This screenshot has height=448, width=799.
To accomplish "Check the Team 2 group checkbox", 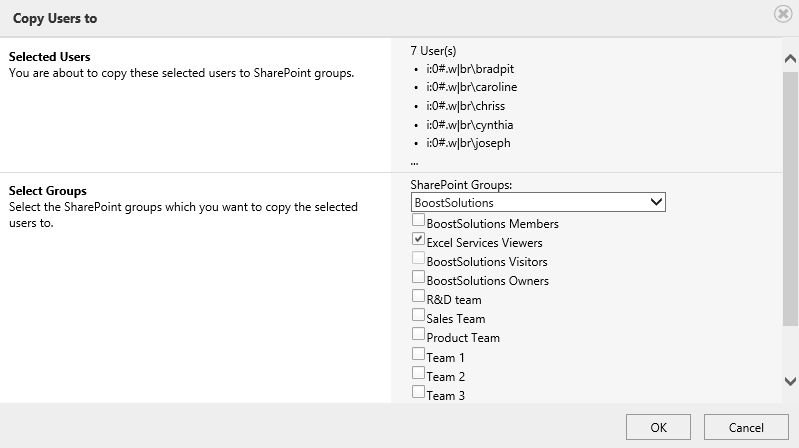I will [x=418, y=375].
